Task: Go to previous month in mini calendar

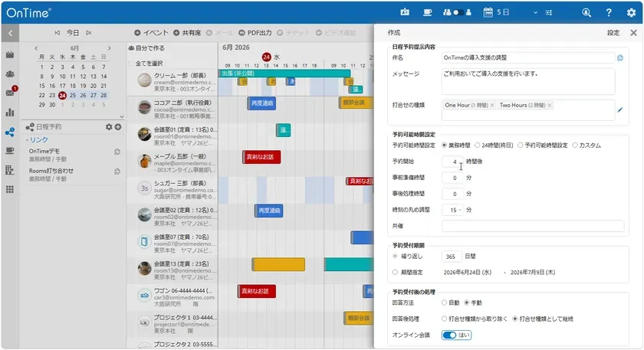Action: [x=36, y=48]
